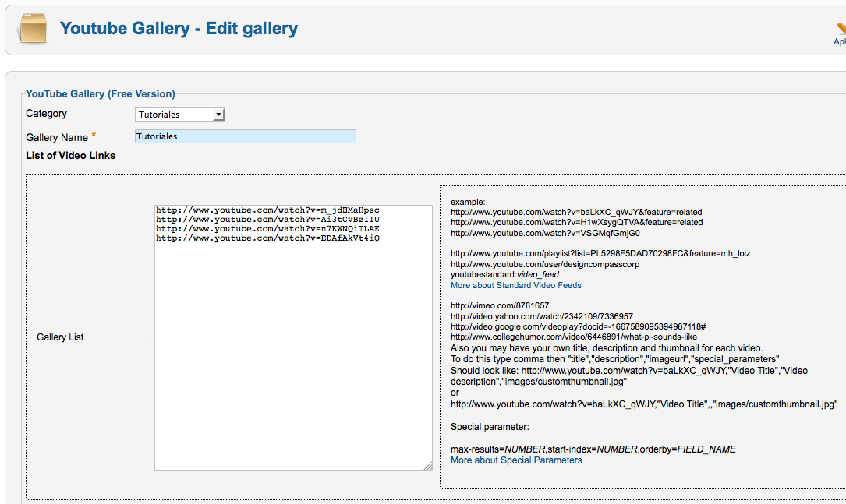
Task: Click inside the Gallery List textarea
Action: [x=293, y=337]
